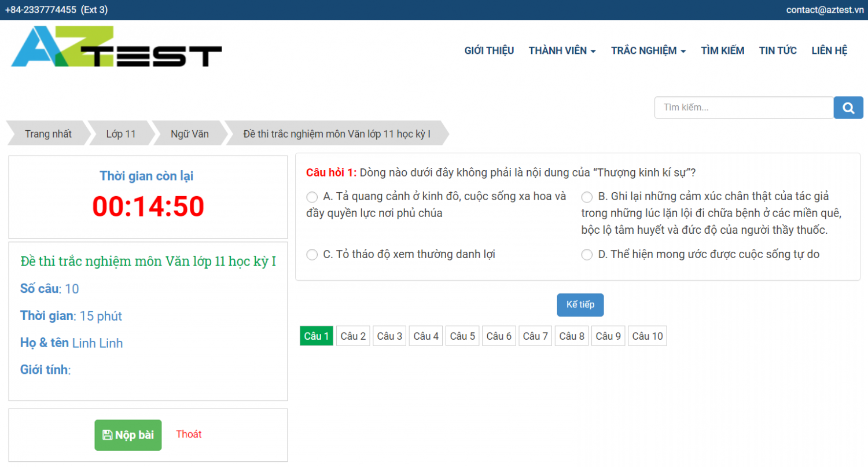Select the Câu 1 question tab
Image resolution: width=868 pixels, height=467 pixels.
point(317,336)
